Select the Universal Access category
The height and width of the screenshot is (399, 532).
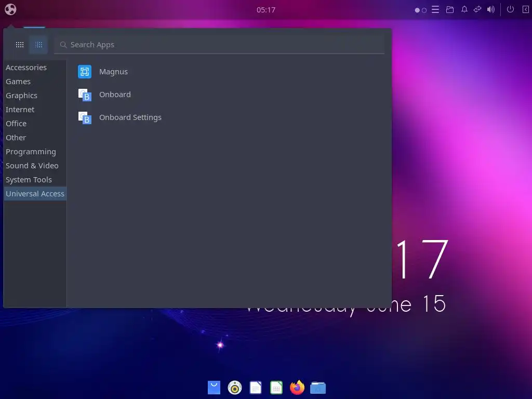click(35, 194)
